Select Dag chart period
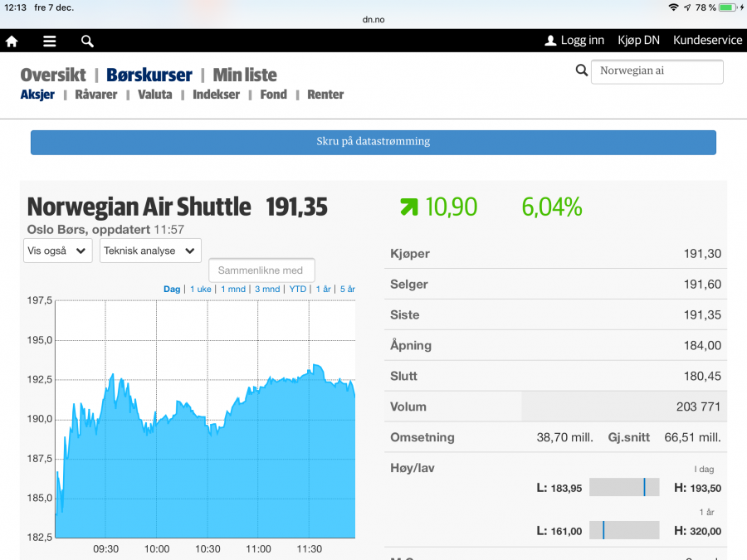Image resolution: width=747 pixels, height=560 pixels. (172, 289)
